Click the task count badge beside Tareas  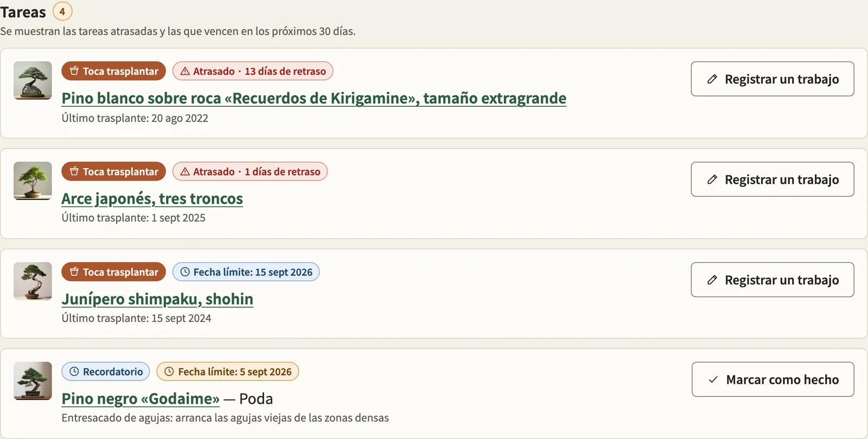62,11
